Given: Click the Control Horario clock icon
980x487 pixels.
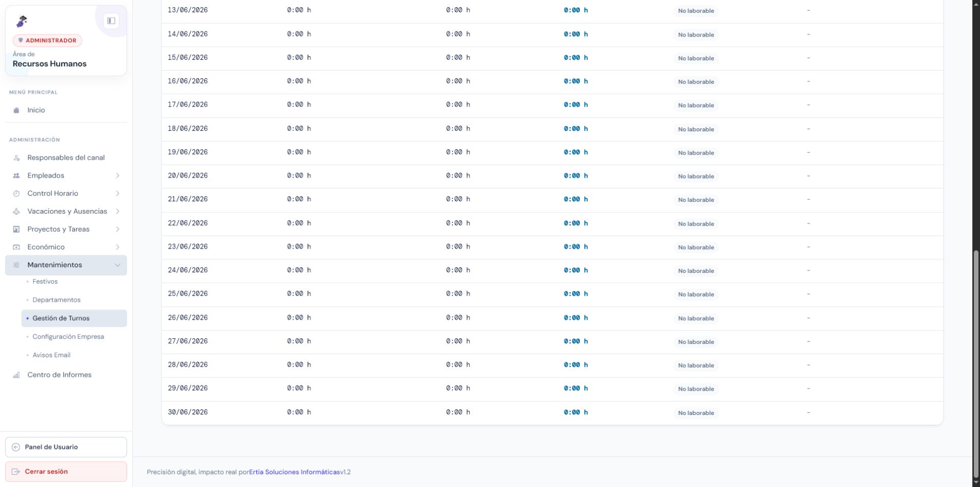Looking at the screenshot, I should point(16,194).
